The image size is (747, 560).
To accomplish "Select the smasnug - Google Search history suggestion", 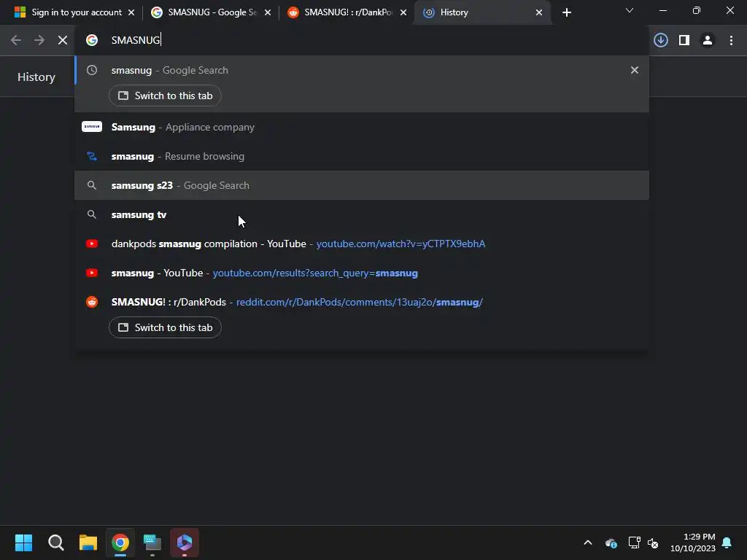I will [x=362, y=70].
